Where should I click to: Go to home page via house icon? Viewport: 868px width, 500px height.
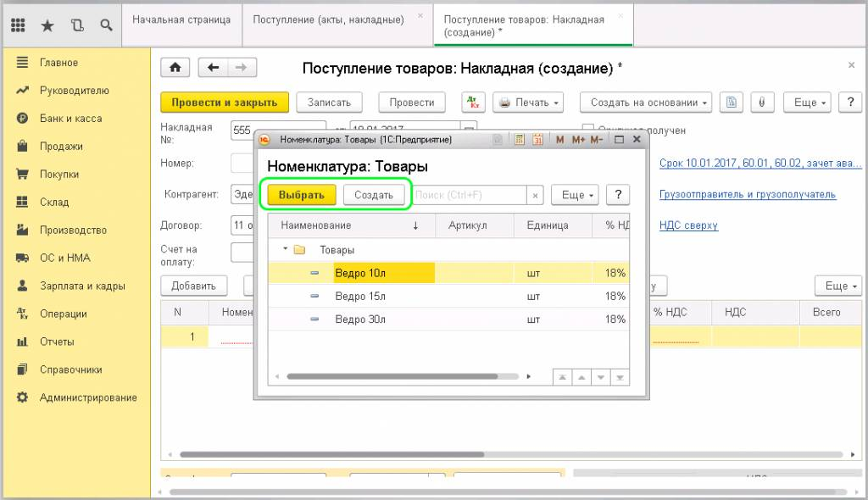(x=175, y=68)
